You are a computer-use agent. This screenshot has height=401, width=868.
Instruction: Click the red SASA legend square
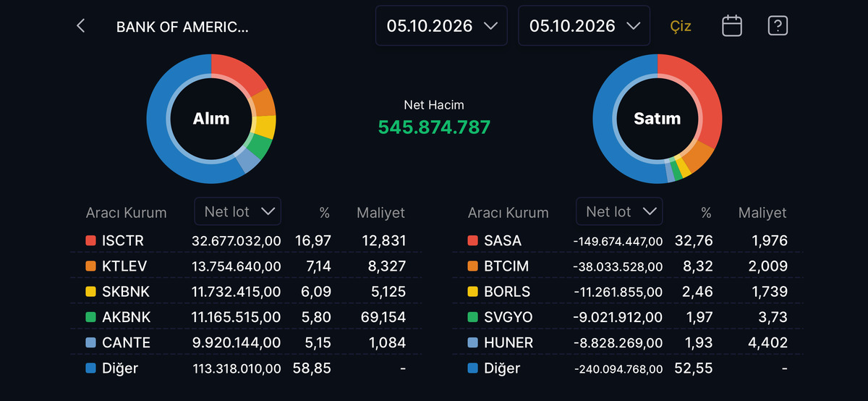(472, 240)
